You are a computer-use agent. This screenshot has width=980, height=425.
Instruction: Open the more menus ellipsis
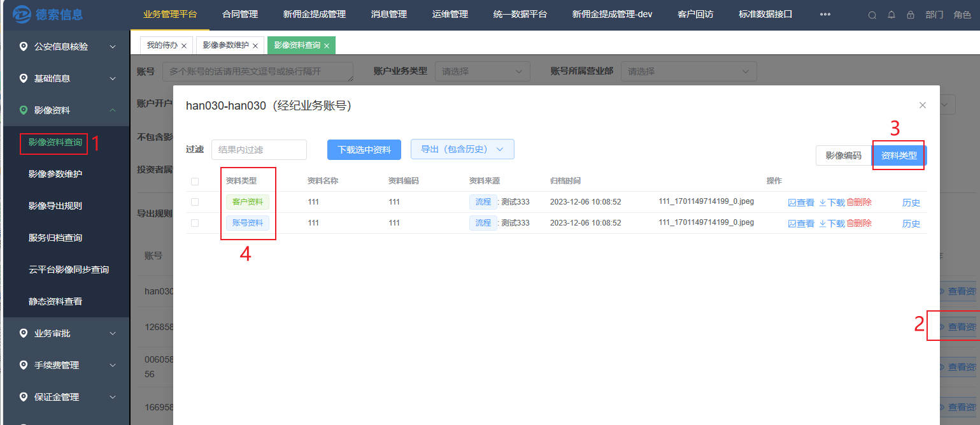tap(825, 15)
